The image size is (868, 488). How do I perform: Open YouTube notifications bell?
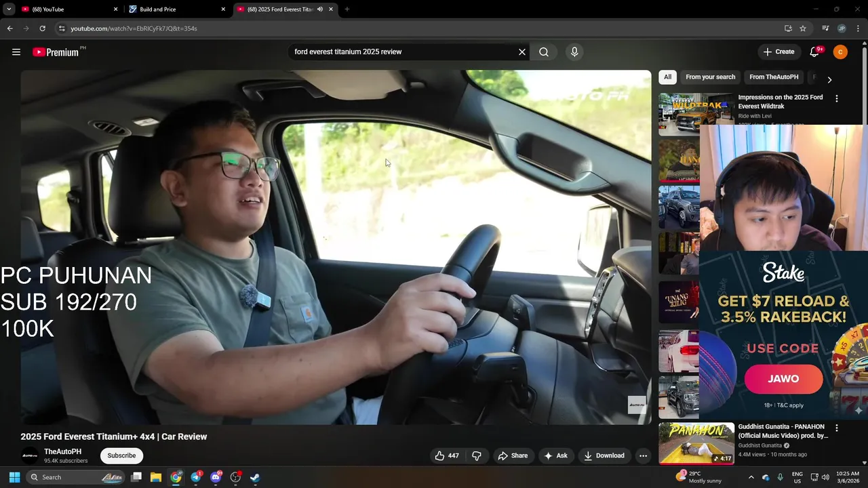point(815,52)
